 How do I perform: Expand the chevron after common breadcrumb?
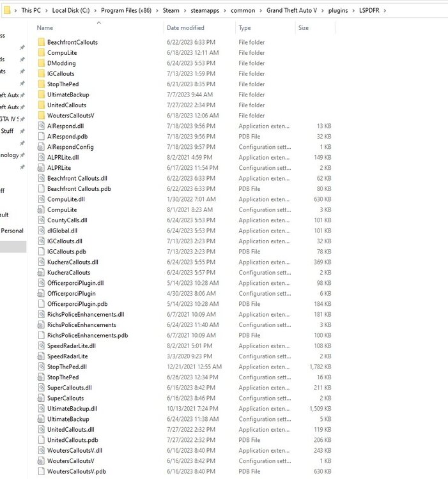pyautogui.click(x=261, y=11)
